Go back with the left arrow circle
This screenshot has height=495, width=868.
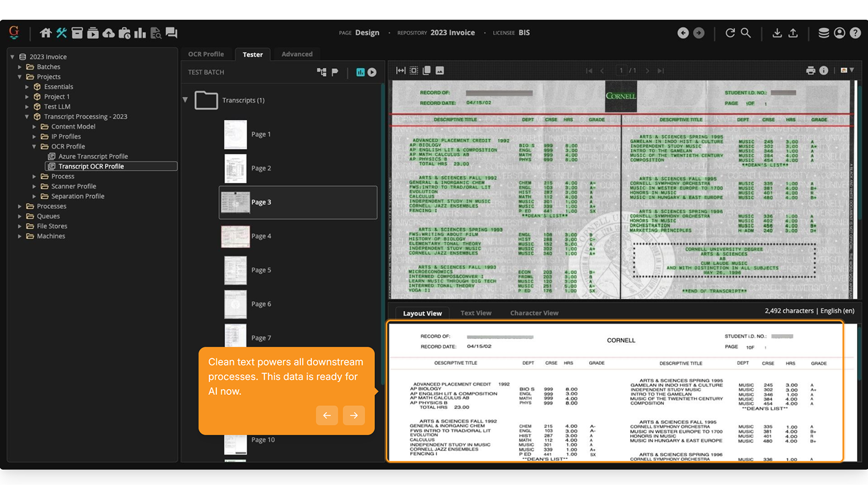[x=683, y=33]
